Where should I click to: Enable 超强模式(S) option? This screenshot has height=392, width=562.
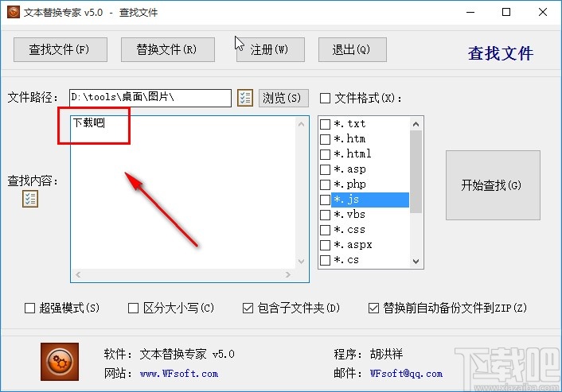[29, 308]
